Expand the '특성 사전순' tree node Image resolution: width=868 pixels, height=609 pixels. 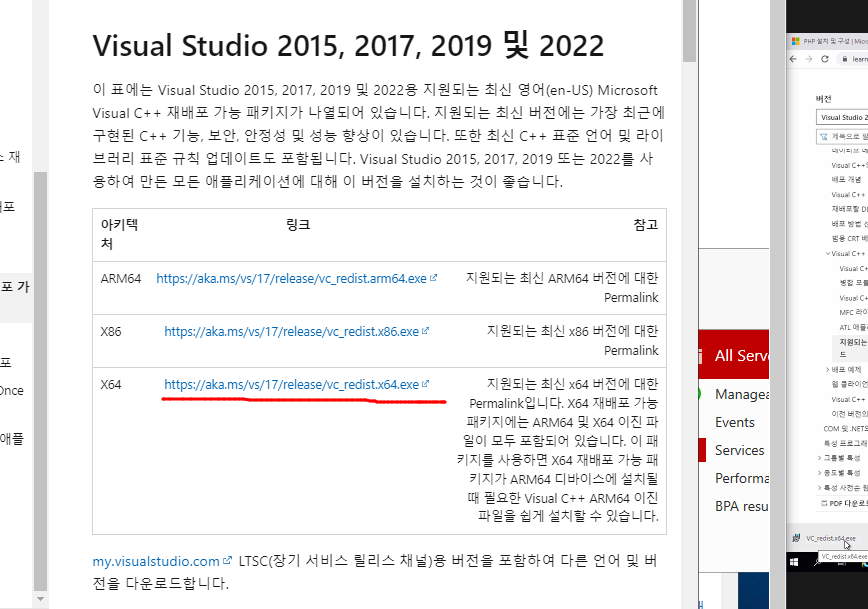point(820,488)
